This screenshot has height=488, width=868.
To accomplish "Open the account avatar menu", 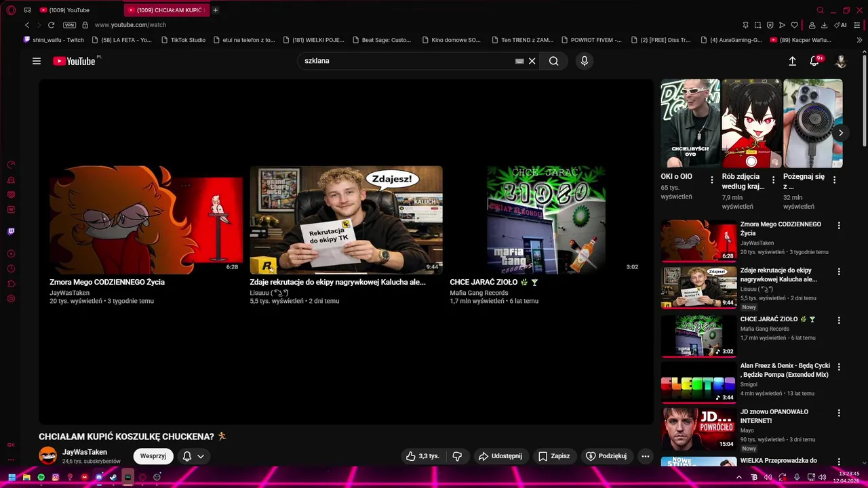I will pos(841,61).
